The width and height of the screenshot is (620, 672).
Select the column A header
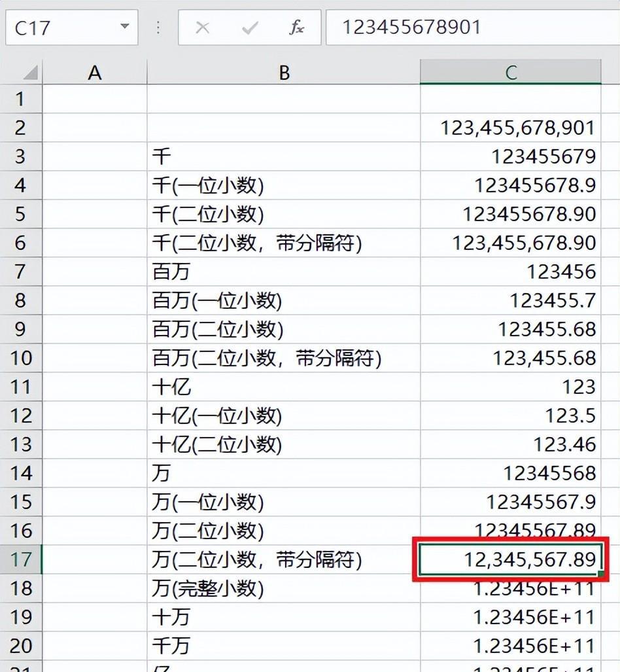click(95, 73)
